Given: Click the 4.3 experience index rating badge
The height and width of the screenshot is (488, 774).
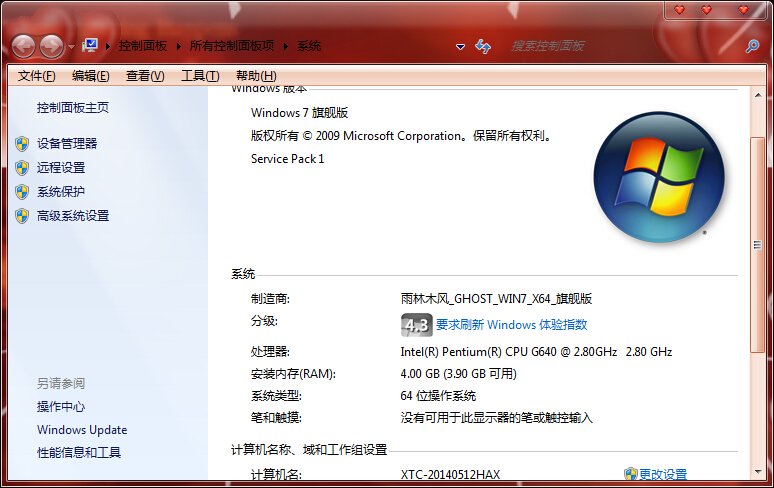Looking at the screenshot, I should click(416, 325).
